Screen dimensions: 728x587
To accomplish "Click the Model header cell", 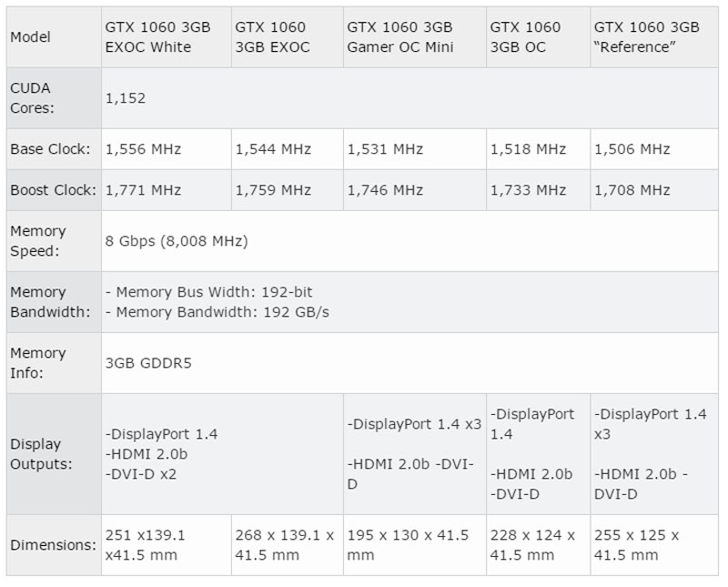I will tap(54, 37).
